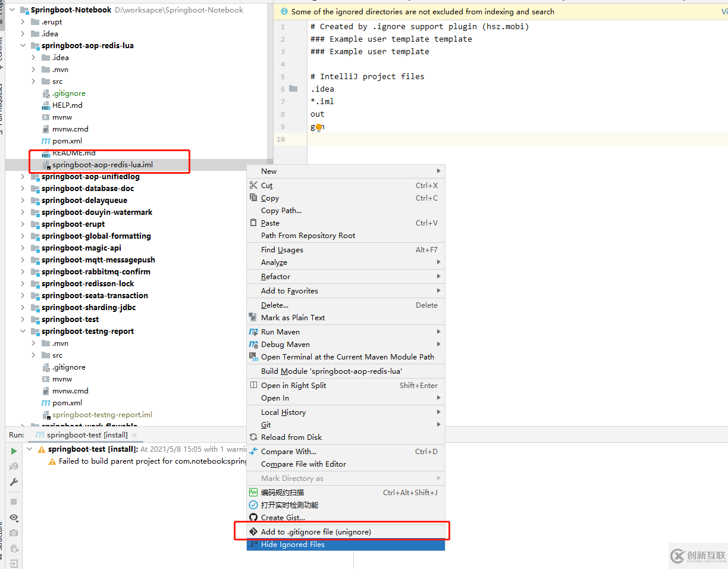
Task: Click the split icon beside Open in Right Split
Action: (253, 386)
